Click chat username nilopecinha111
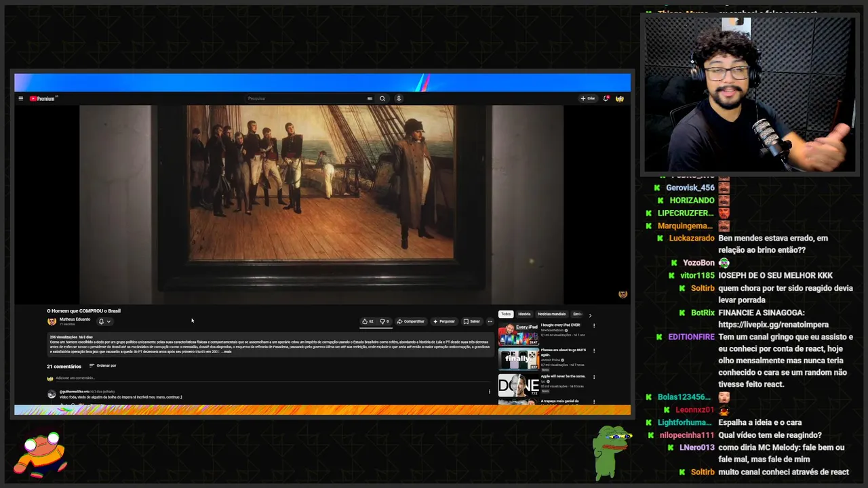The image size is (868, 488). (687, 435)
